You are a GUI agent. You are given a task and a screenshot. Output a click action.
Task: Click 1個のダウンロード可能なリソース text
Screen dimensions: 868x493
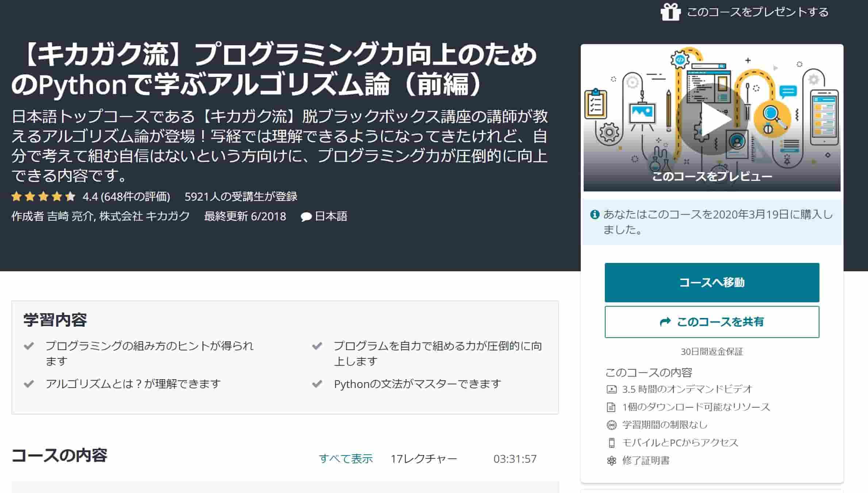pos(696,407)
